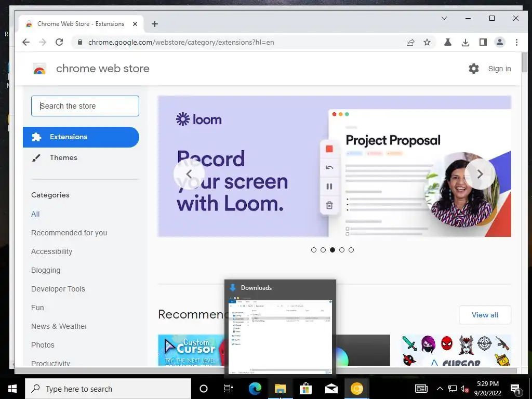Close the Chrome Web Store tab
The width and height of the screenshot is (532, 399).
point(135,24)
